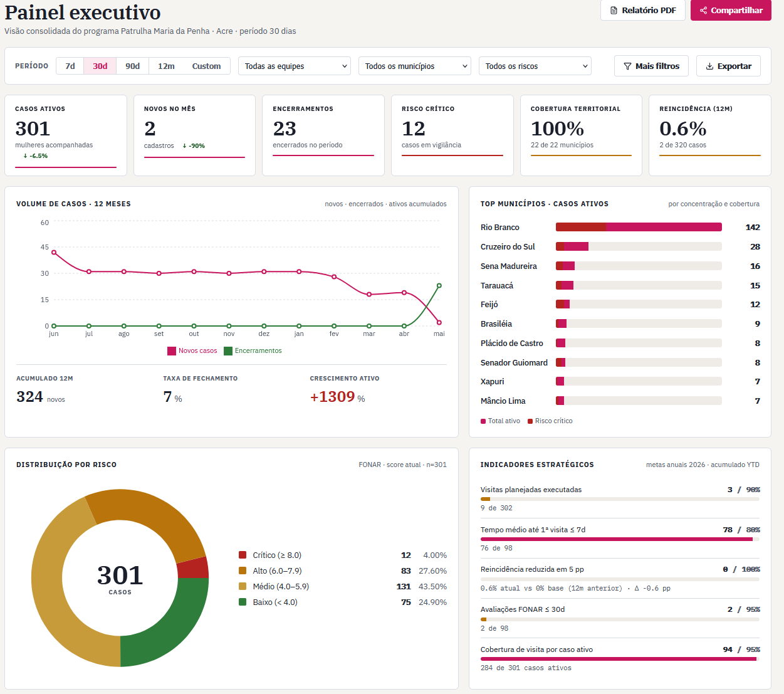The width and height of the screenshot is (784, 694).
Task: Click the jun data point for Novos casos
Action: pyautogui.click(x=54, y=253)
